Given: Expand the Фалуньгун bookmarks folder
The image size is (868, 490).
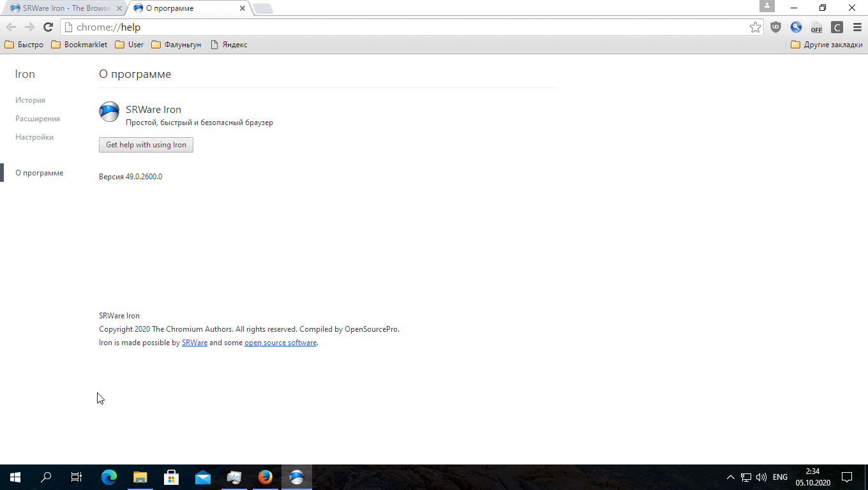Looking at the screenshot, I should coord(176,45).
